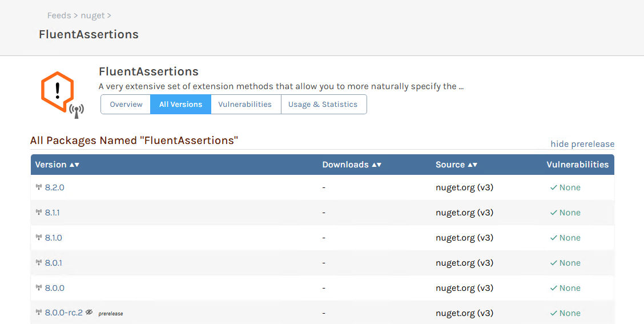644x324 pixels.
Task: Click the antenna badge under the package logo
Action: tap(77, 111)
